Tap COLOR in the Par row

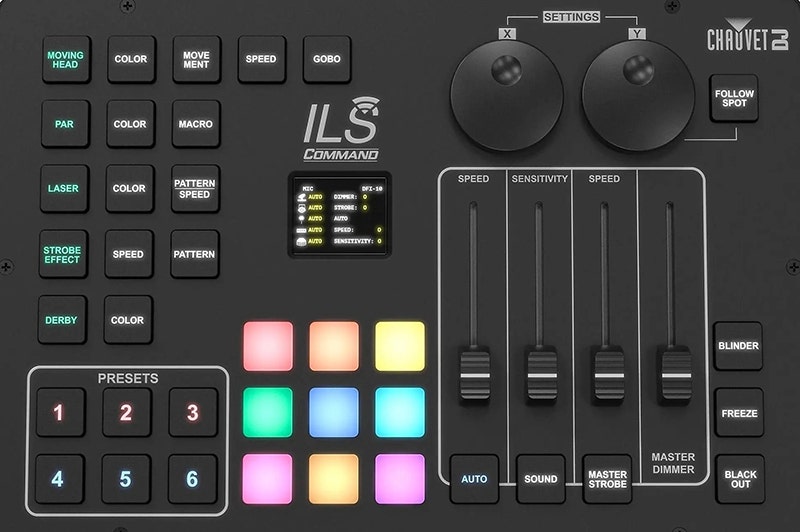[131, 124]
